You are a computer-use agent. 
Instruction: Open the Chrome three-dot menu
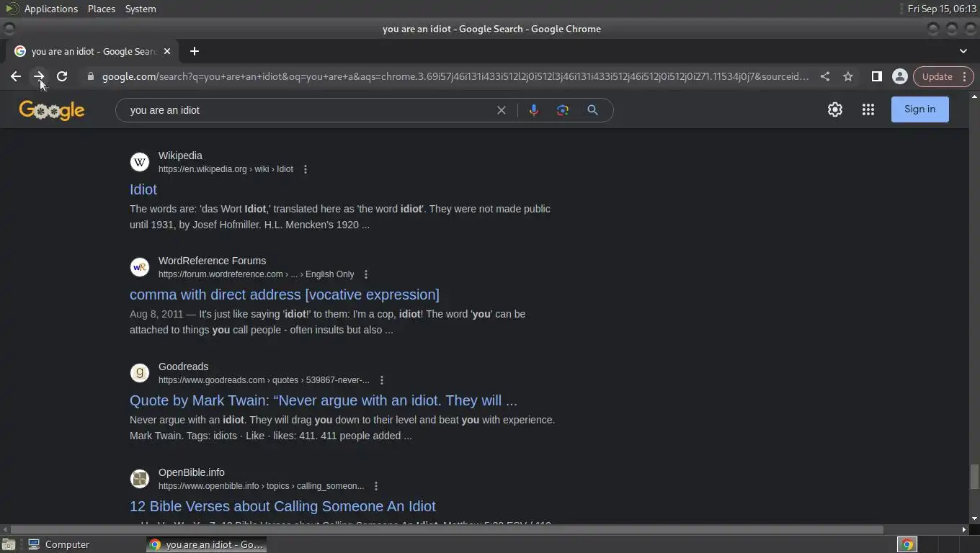pyautogui.click(x=965, y=76)
